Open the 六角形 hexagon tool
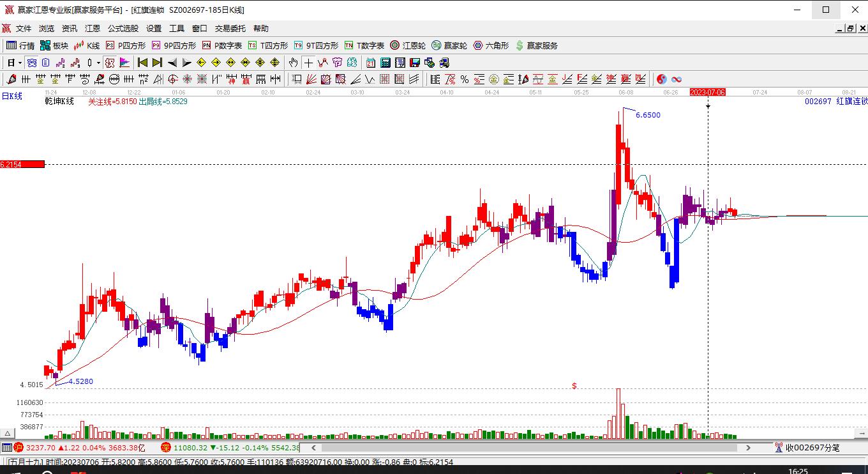The image size is (868, 474). (491, 45)
